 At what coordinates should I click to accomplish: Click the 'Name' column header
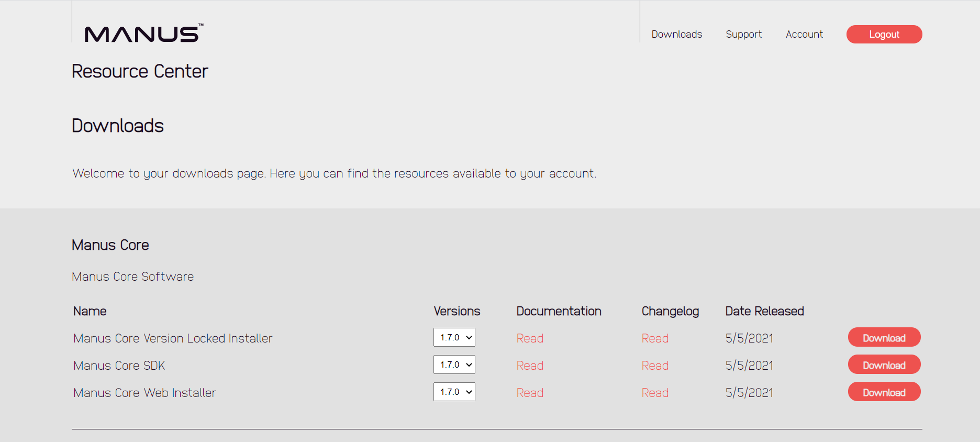coord(90,311)
